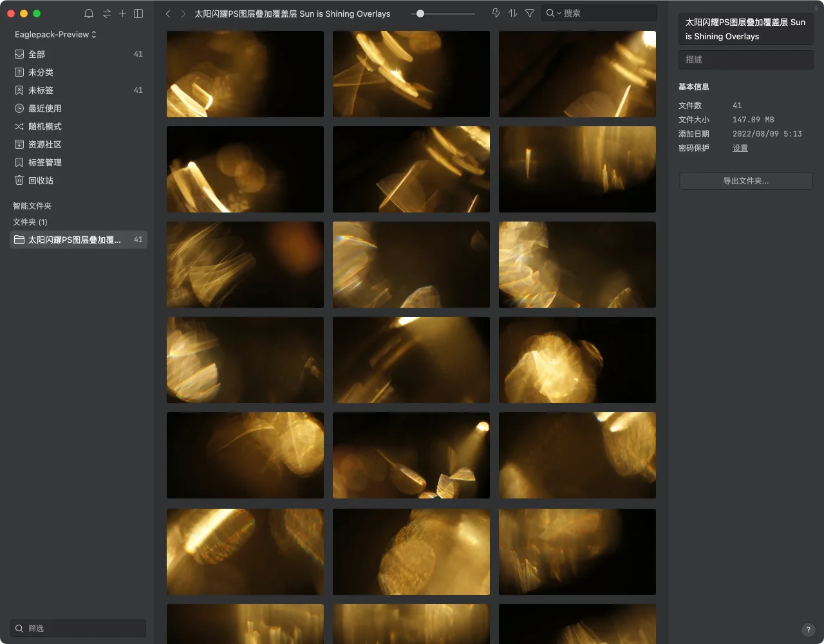Open 随机模式 shuffle view

click(x=79, y=126)
